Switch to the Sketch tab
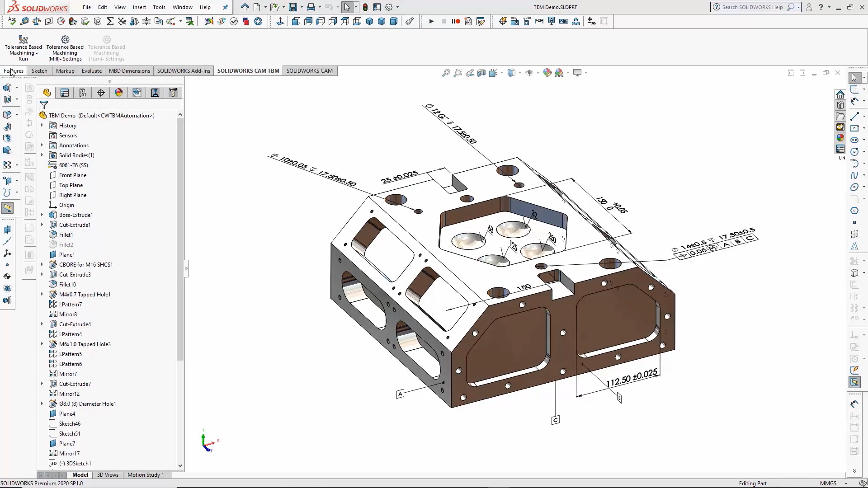The height and width of the screenshot is (488, 868). tap(39, 70)
